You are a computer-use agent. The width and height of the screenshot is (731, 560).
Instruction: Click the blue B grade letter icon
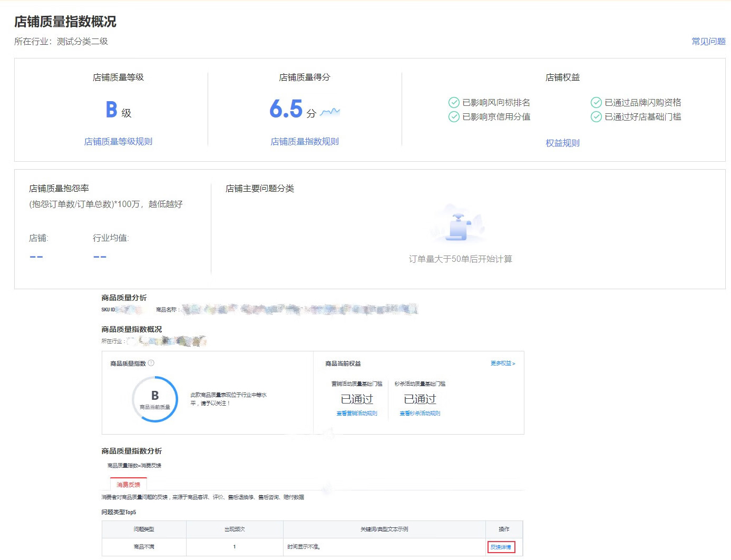[x=111, y=110]
